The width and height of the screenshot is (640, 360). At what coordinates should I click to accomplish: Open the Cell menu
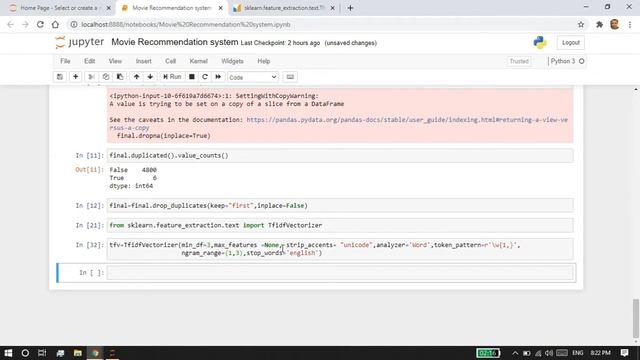pos(170,61)
